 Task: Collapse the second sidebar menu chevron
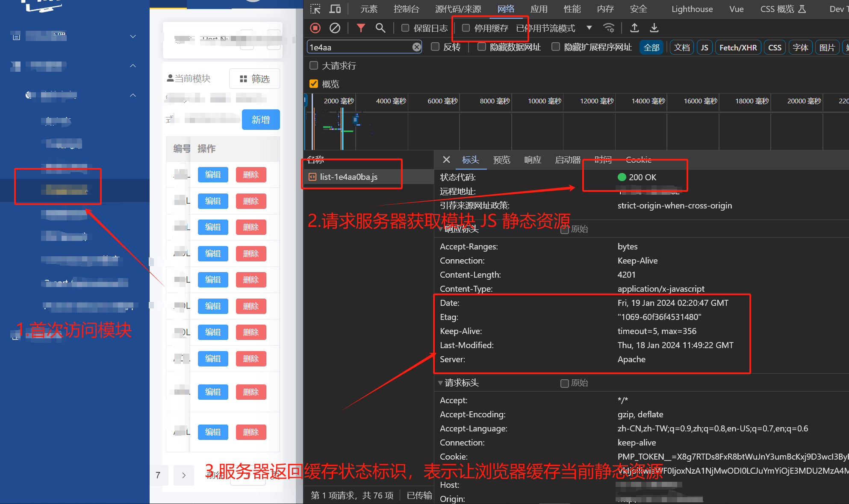pos(133,66)
